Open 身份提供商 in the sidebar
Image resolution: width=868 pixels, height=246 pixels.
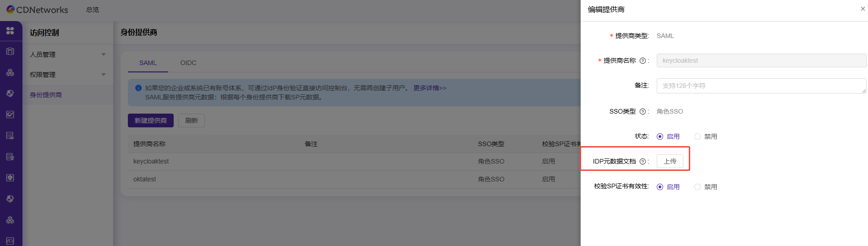68,95
